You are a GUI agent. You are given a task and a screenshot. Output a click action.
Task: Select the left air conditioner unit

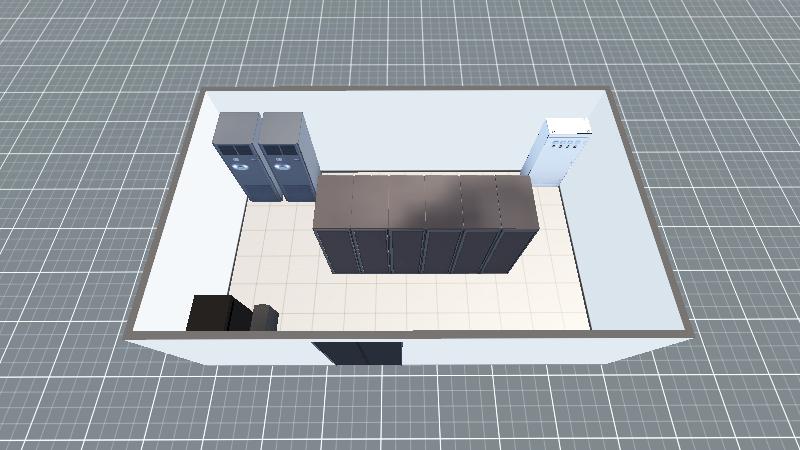(x=238, y=160)
